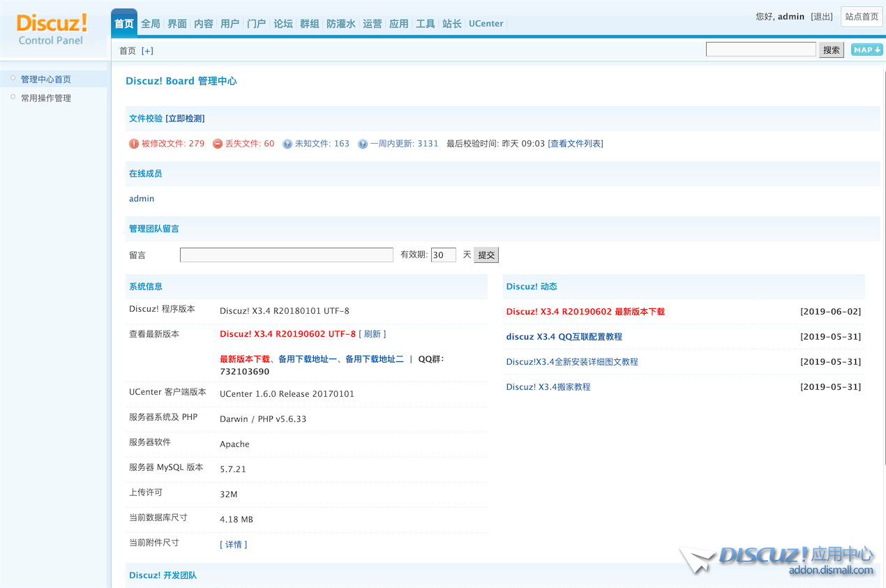The width and height of the screenshot is (886, 588).
Task: Open the 丢失文件: 60 link
Action: (250, 144)
